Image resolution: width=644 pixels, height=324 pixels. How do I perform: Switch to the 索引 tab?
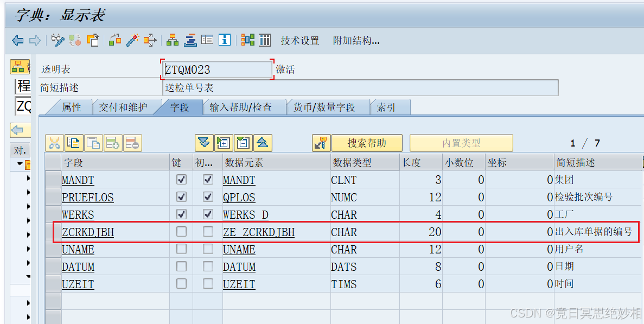[386, 107]
